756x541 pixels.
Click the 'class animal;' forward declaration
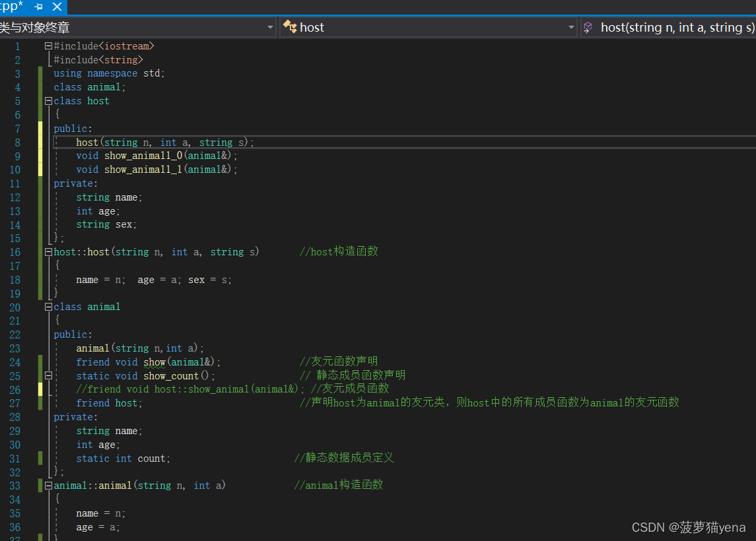89,87
